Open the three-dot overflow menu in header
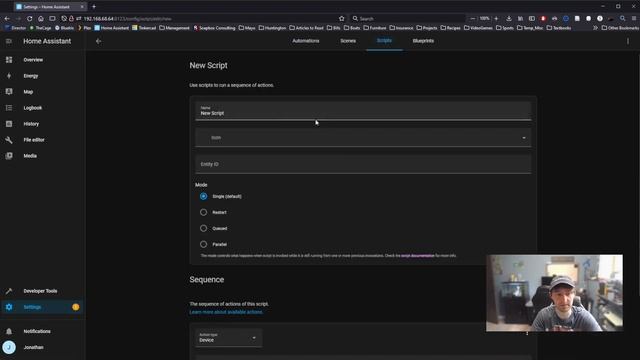The height and width of the screenshot is (360, 640). coord(628,41)
